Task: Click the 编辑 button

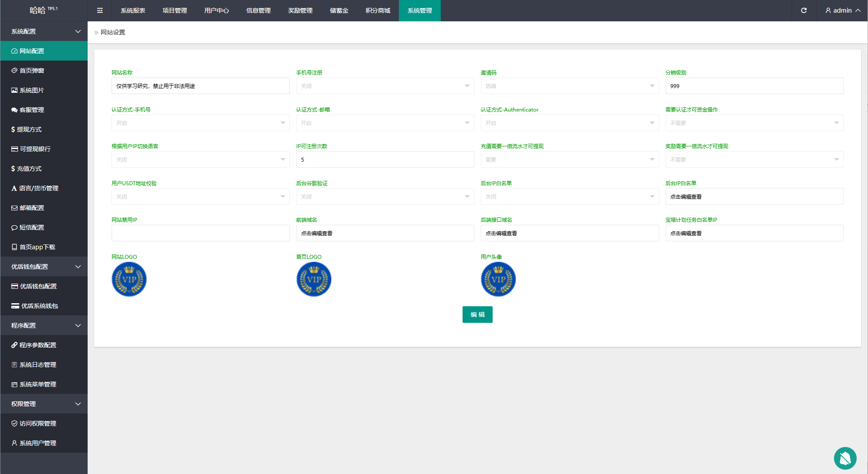Action: [477, 315]
